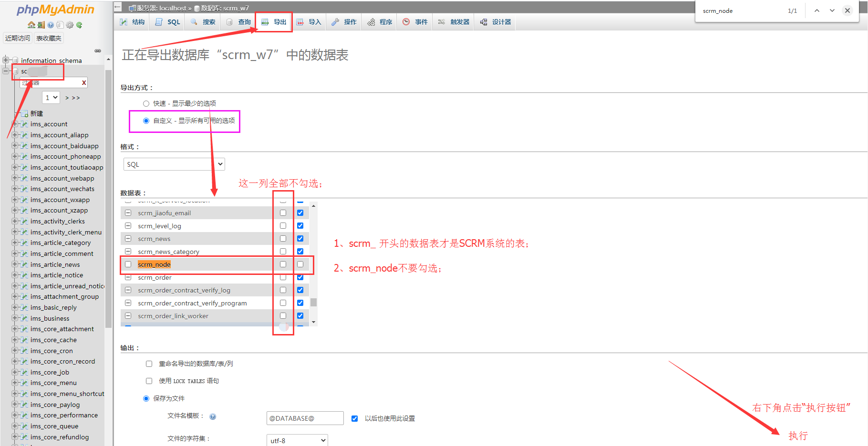Click the navigation panel vertical scrollbar

(108, 199)
